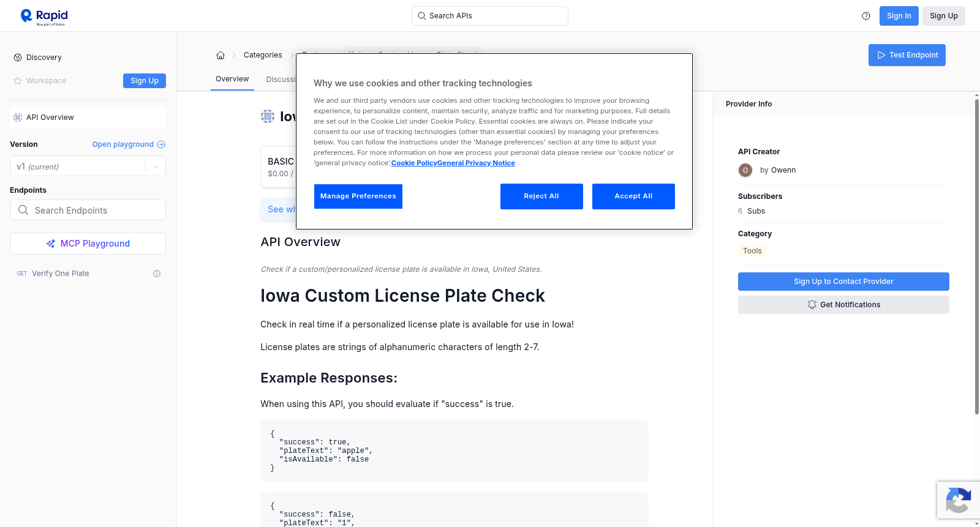Viewport: 980px width, 527px height.
Task: Click the API Overview icon in sidebar
Action: pyautogui.click(x=18, y=118)
